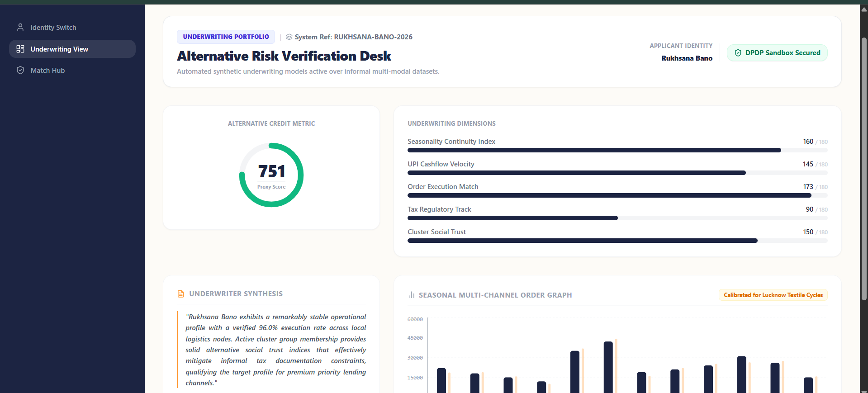868x393 pixels.
Task: Click the Seasonal Multi-Channel Order Graph title
Action: [x=495, y=295]
